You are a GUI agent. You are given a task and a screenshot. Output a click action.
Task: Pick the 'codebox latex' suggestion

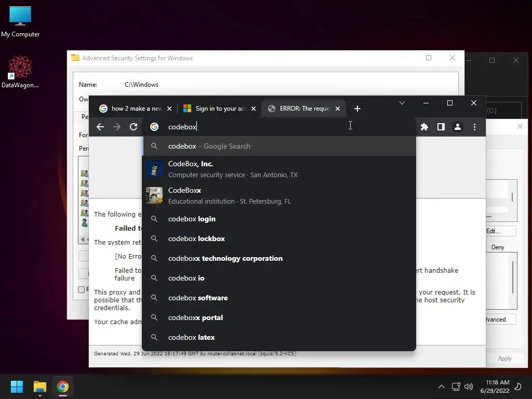click(x=279, y=337)
